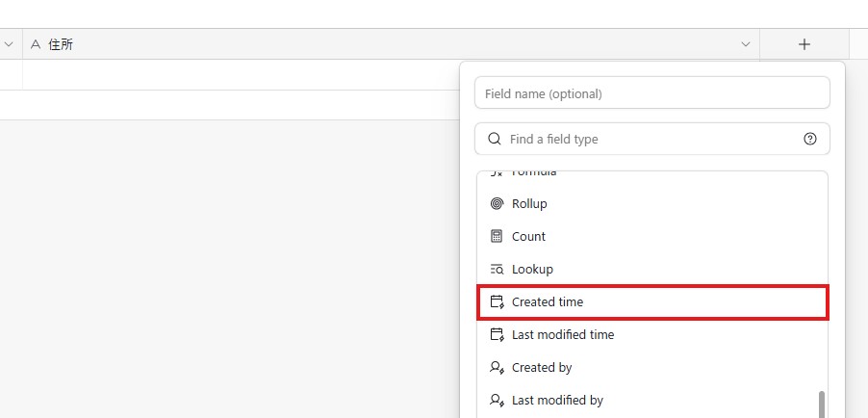
Task: Click the magnifier icon in field search
Action: (495, 139)
